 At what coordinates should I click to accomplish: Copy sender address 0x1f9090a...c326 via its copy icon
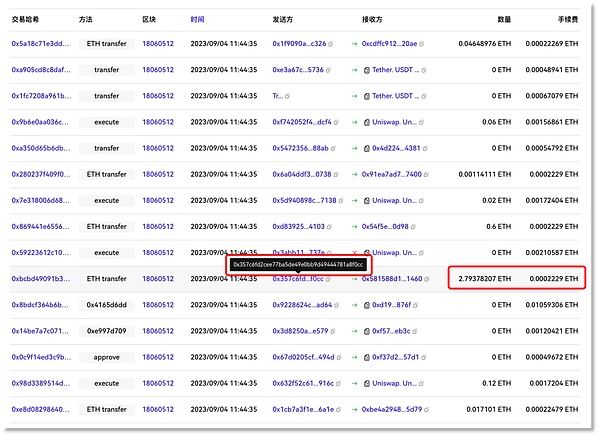[331, 44]
